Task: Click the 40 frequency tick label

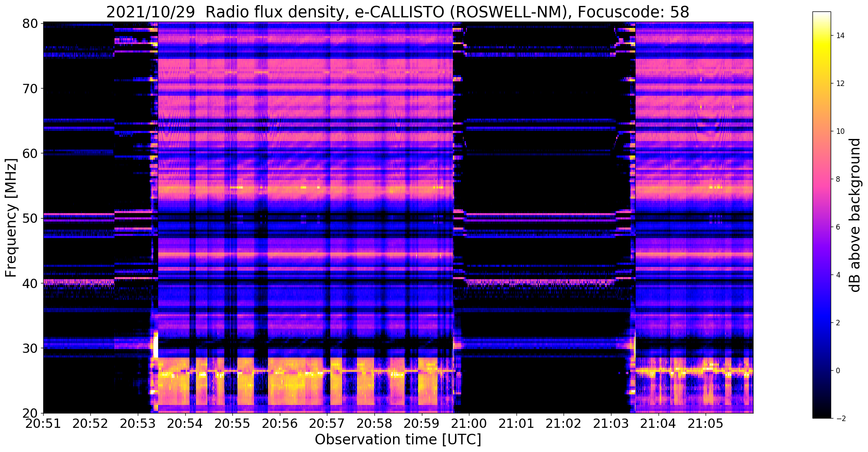Action: [29, 283]
